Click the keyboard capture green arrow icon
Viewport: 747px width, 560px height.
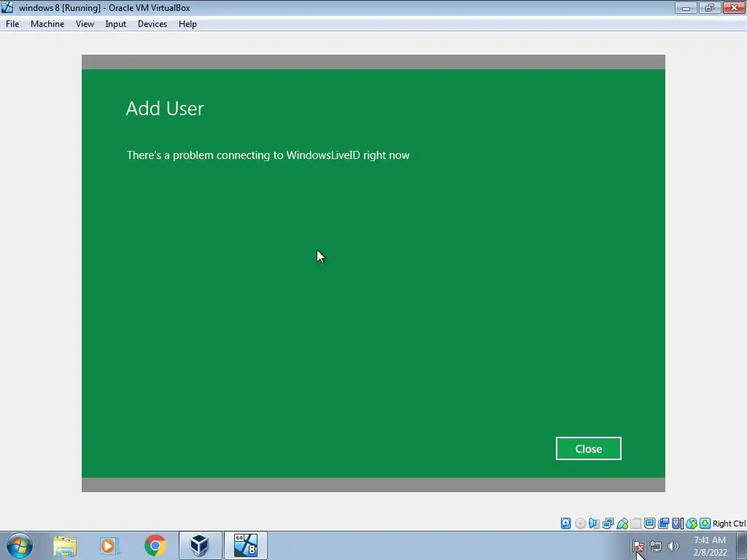705,524
